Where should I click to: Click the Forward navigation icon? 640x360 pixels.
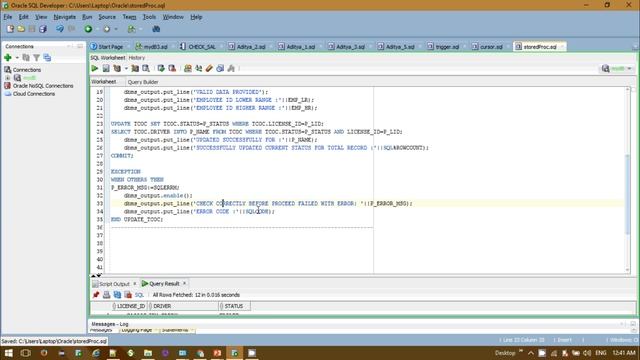(x=107, y=29)
